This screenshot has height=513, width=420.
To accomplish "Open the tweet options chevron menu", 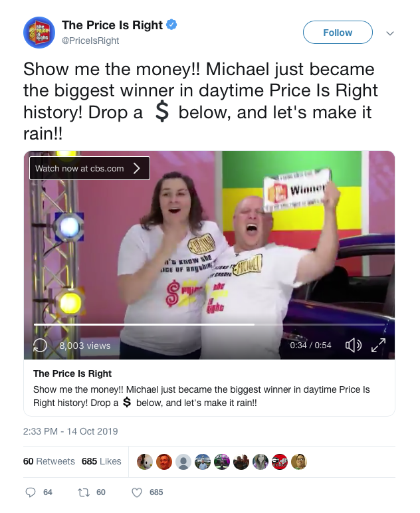I will pyautogui.click(x=390, y=33).
